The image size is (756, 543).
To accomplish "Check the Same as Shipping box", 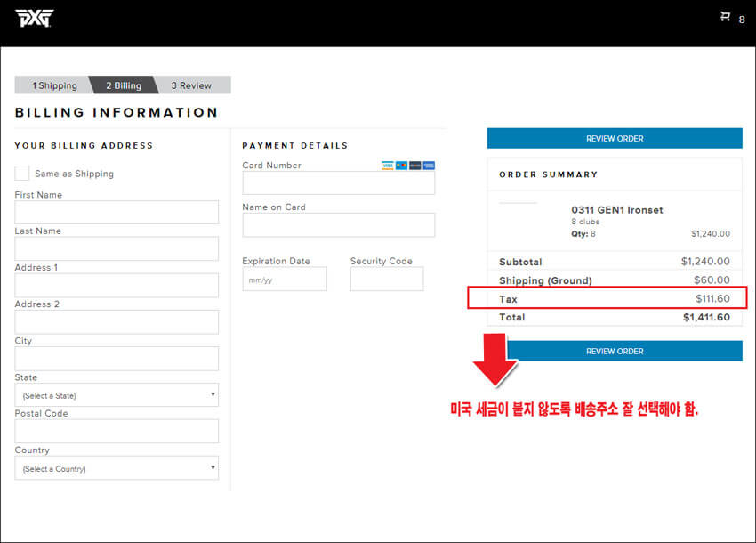I will [21, 174].
